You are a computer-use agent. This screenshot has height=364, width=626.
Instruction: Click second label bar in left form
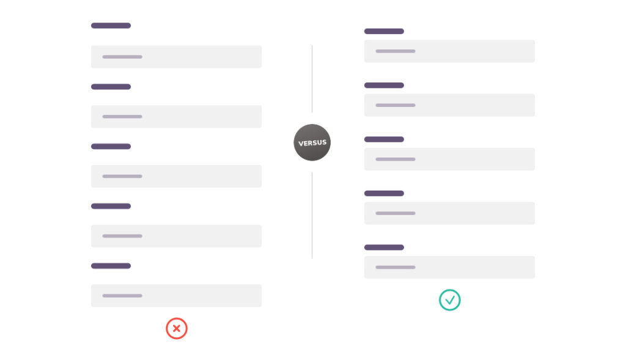(111, 87)
